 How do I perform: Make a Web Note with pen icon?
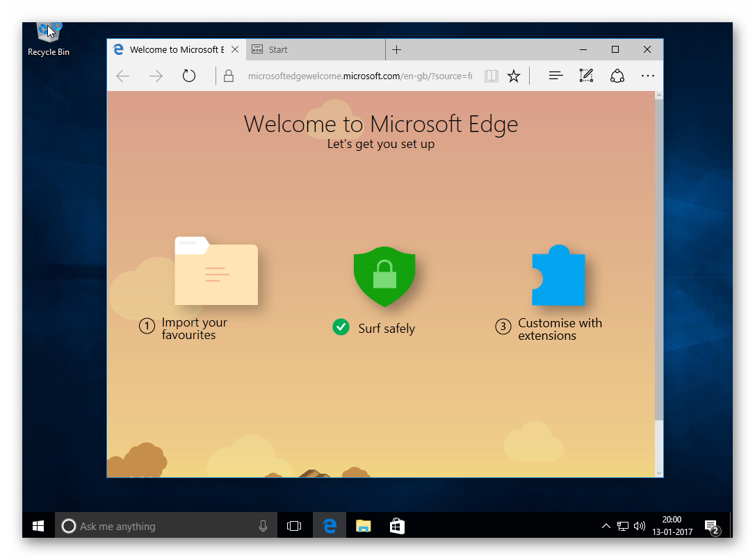point(586,76)
